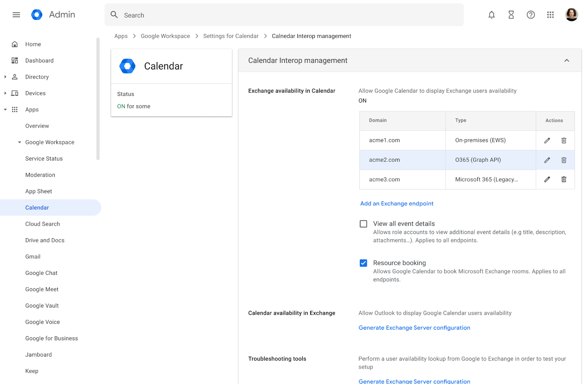Screen dimensions: 588x384
Task: Uncheck the Resource booking checkbox
Action: (x=363, y=263)
